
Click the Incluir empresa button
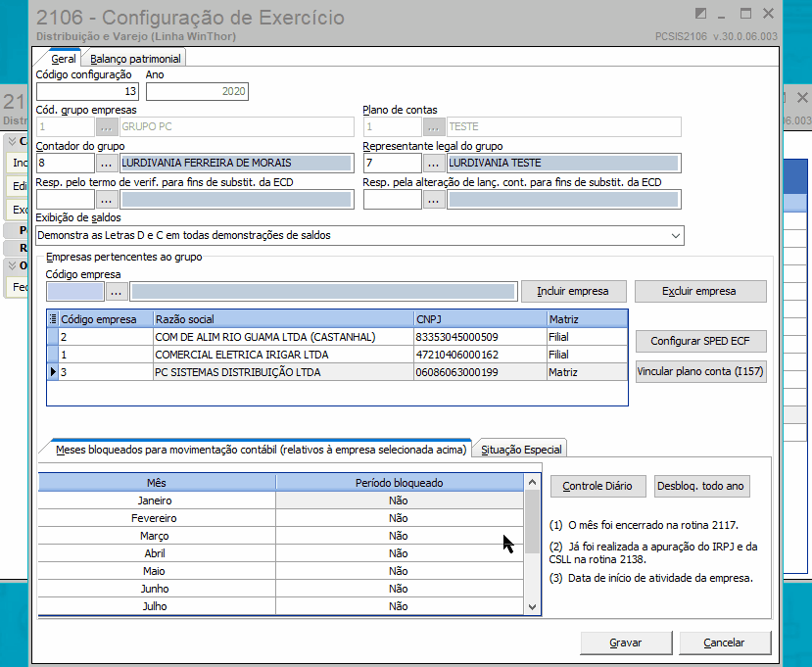coord(573,291)
